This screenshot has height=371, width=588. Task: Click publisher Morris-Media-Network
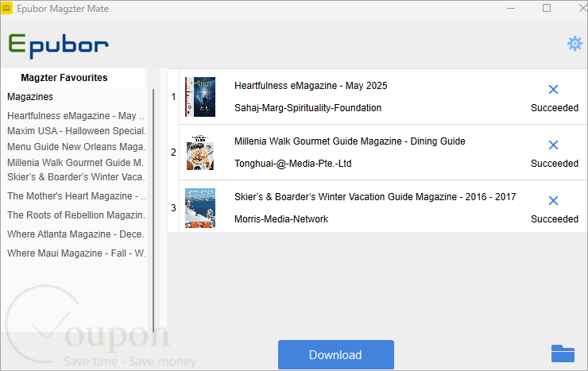pyautogui.click(x=281, y=218)
